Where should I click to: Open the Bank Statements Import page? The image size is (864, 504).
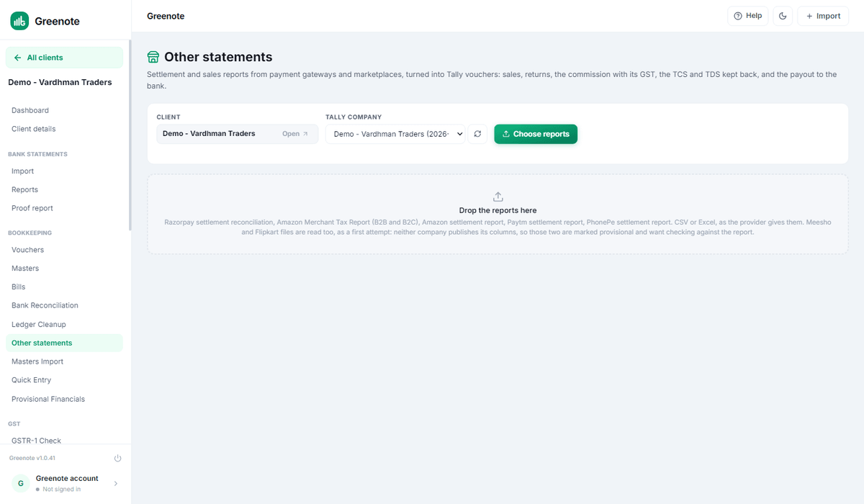tap(64, 171)
